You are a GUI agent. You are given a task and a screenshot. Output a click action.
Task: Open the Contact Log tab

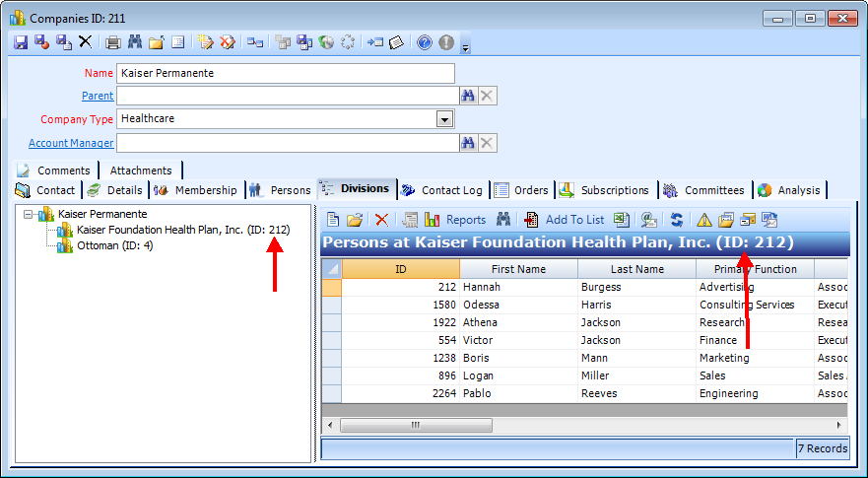[443, 190]
